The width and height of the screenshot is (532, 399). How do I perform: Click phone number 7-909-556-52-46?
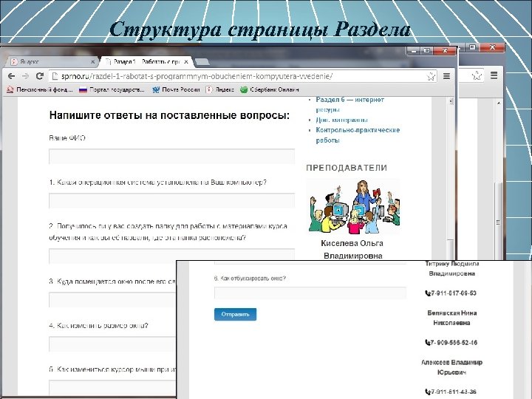point(451,343)
